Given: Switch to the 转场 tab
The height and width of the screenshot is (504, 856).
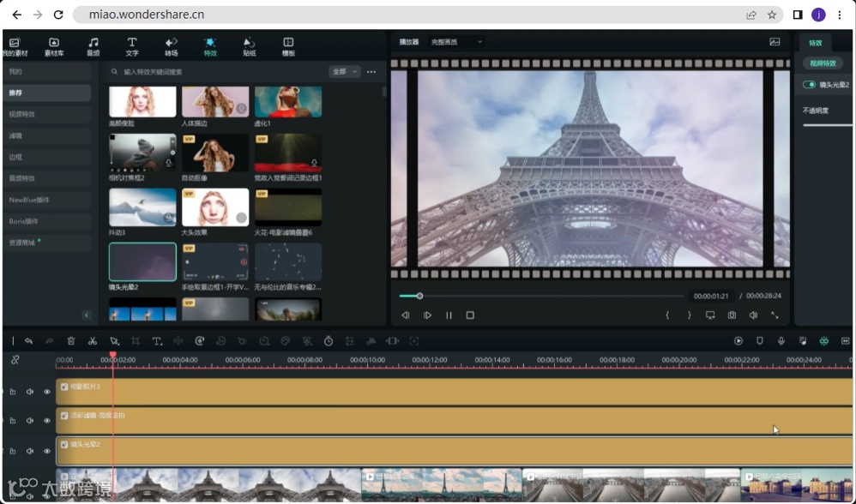Looking at the screenshot, I should pyautogui.click(x=172, y=47).
